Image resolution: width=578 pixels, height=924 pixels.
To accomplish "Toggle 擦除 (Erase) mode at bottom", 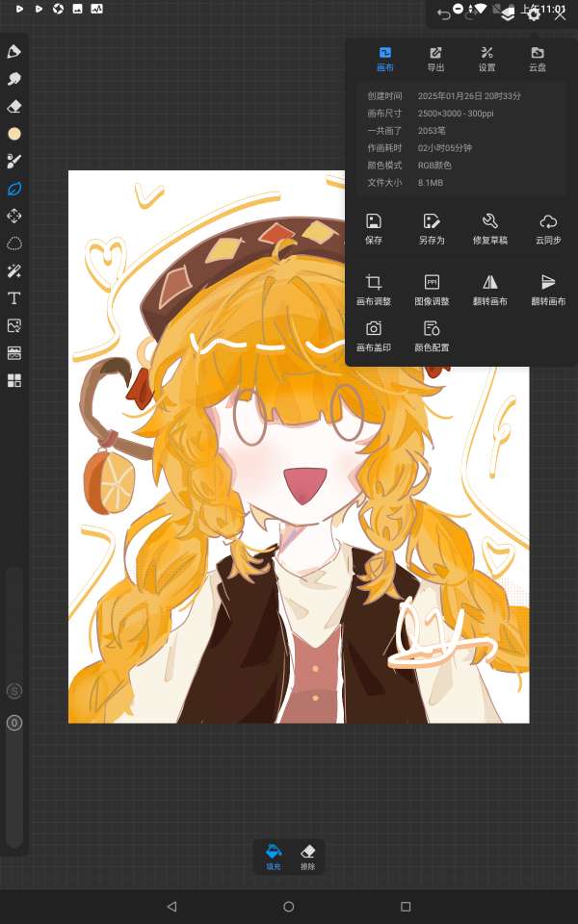I will [308, 856].
